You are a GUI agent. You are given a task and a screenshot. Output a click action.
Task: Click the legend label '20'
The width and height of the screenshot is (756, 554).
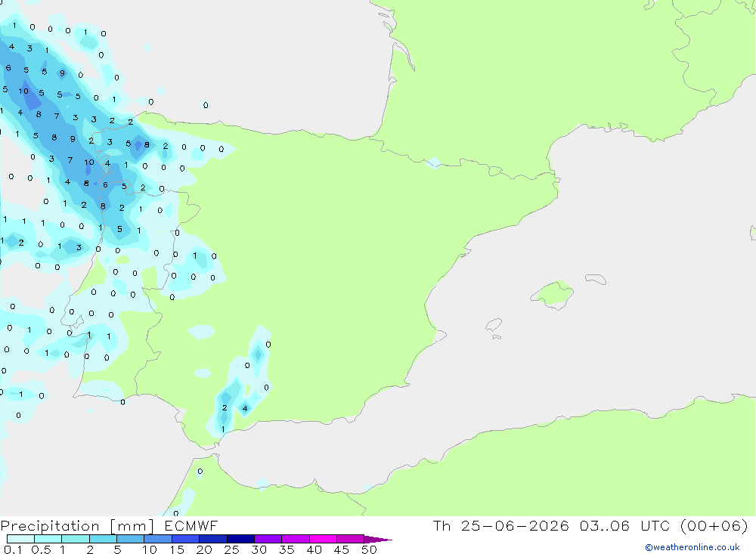tap(204, 549)
